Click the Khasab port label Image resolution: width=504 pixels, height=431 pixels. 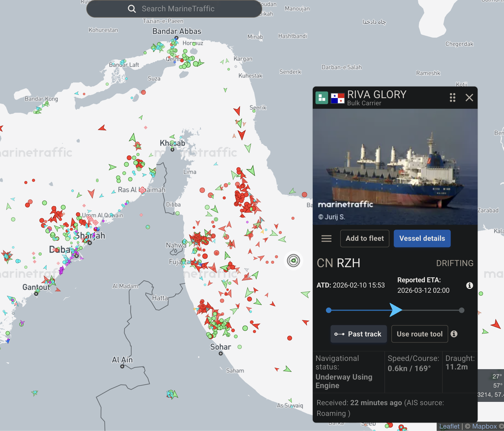(x=173, y=143)
